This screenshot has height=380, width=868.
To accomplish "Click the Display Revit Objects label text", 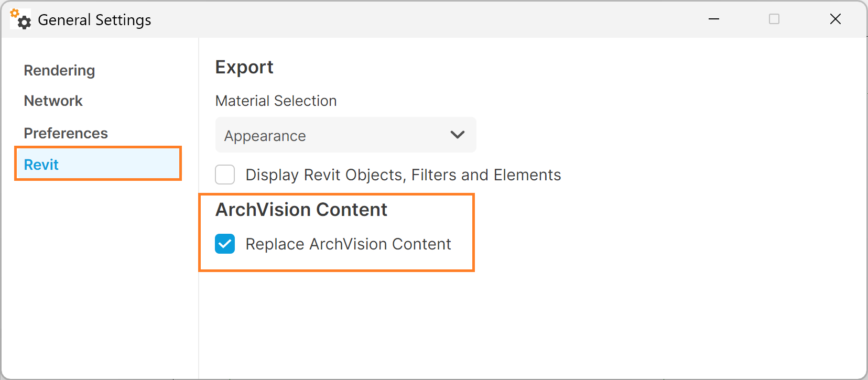I will (x=403, y=175).
